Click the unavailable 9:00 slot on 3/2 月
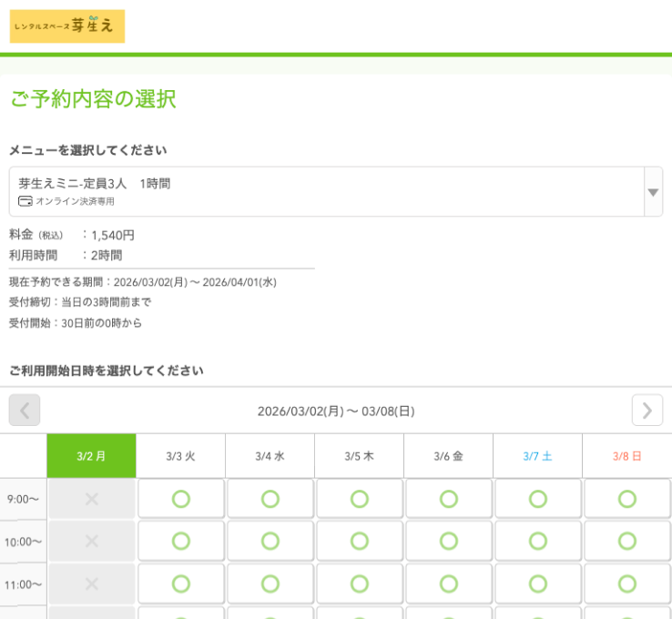Screen dimensions: 672x619 [91, 499]
